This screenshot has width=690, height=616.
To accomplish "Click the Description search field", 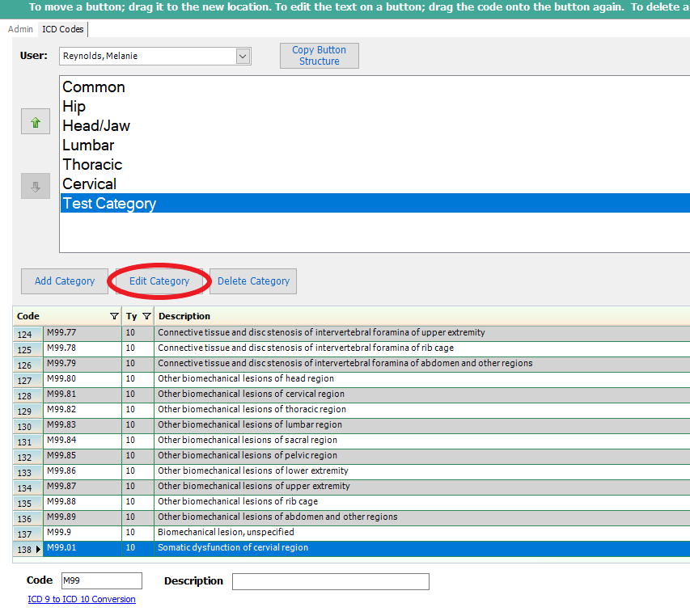I will (x=330, y=581).
